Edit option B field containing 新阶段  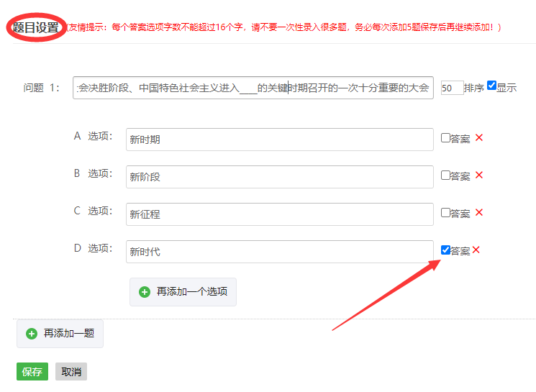click(x=280, y=177)
